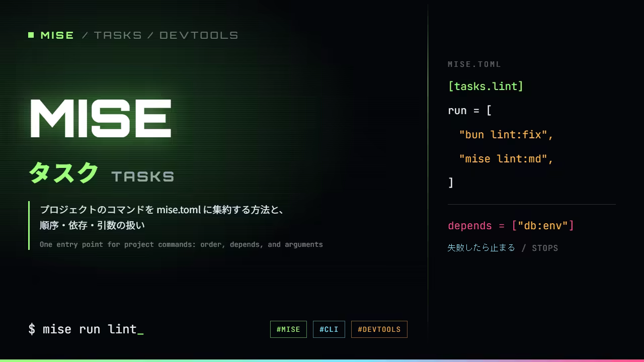Click the "mise lint:md" string

click(506, 158)
